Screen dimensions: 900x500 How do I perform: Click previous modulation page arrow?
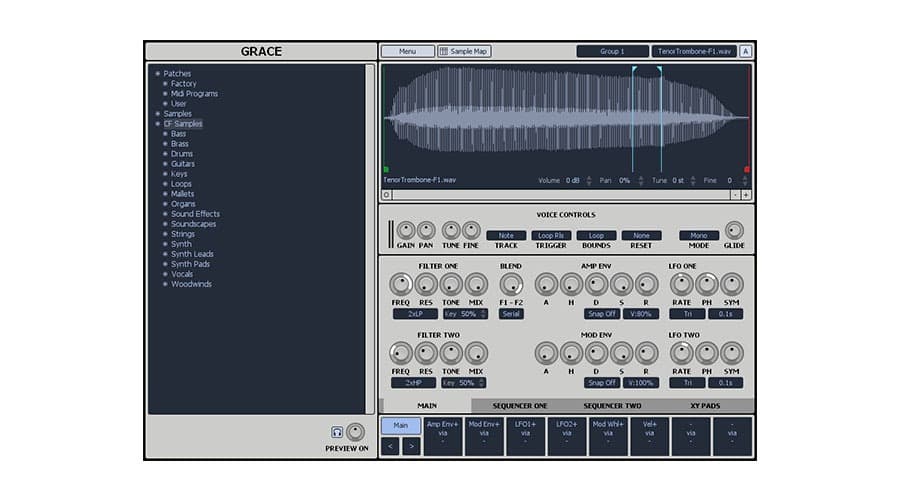[x=390, y=446]
